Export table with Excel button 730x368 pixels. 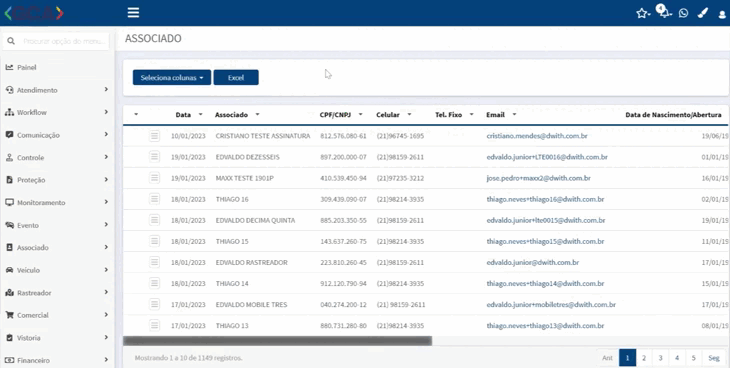(236, 78)
